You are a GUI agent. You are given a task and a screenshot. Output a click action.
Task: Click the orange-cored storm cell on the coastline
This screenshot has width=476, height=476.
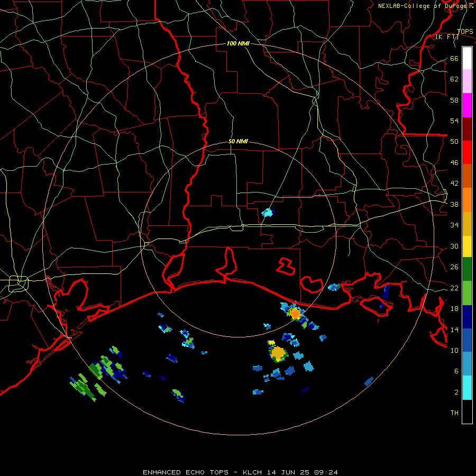pyautogui.click(x=295, y=313)
